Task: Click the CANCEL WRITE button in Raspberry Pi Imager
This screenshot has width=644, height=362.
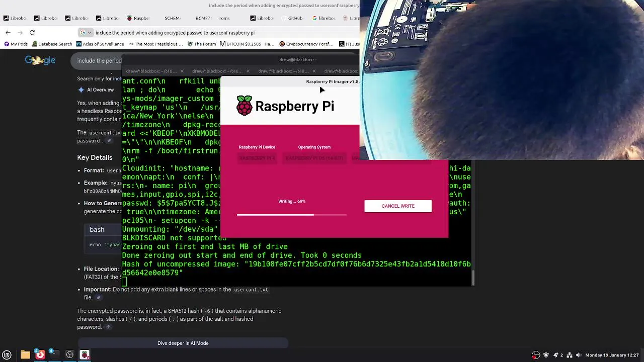Action: click(398, 206)
